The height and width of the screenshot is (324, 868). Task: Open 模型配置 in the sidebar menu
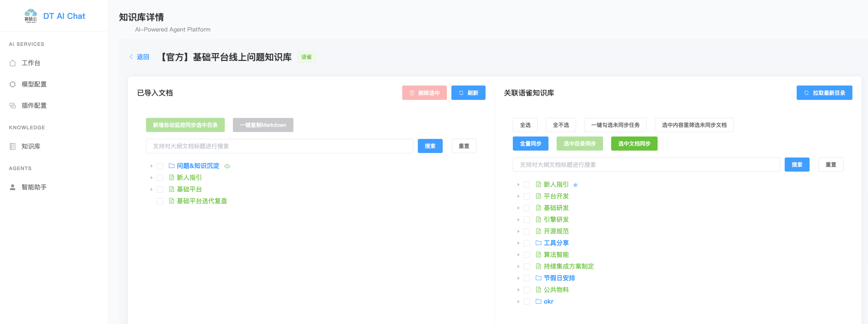point(34,84)
